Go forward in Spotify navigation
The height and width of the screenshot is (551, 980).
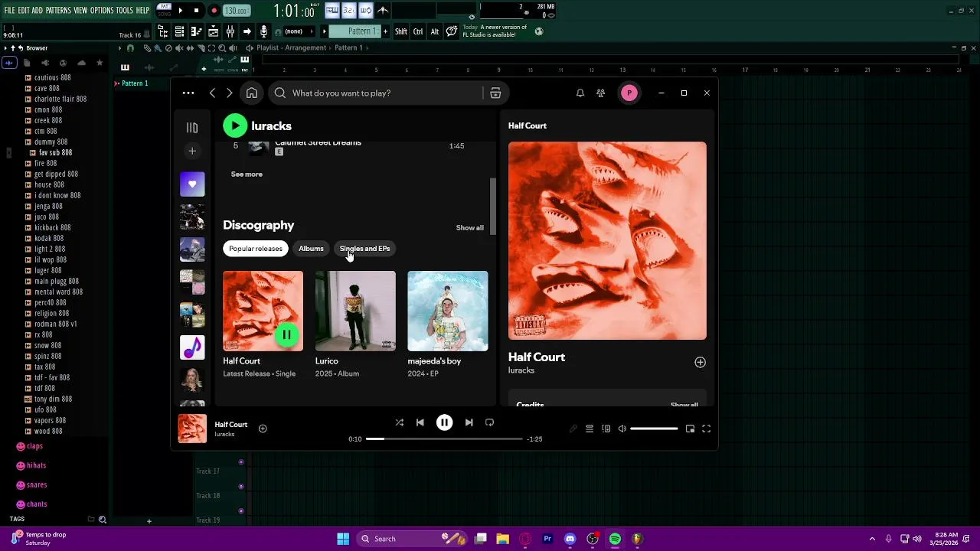[229, 93]
